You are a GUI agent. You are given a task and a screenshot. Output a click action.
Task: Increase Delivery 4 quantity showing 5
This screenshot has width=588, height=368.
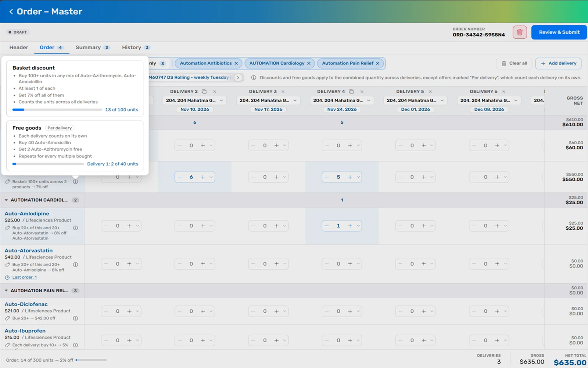tap(350, 177)
